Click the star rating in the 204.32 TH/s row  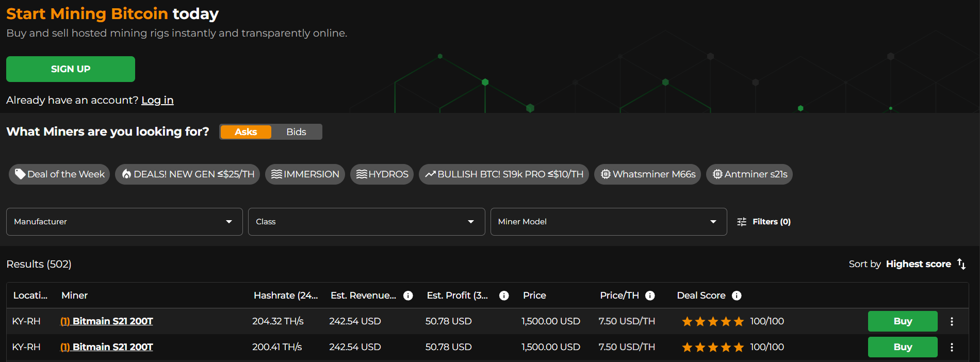point(713,321)
